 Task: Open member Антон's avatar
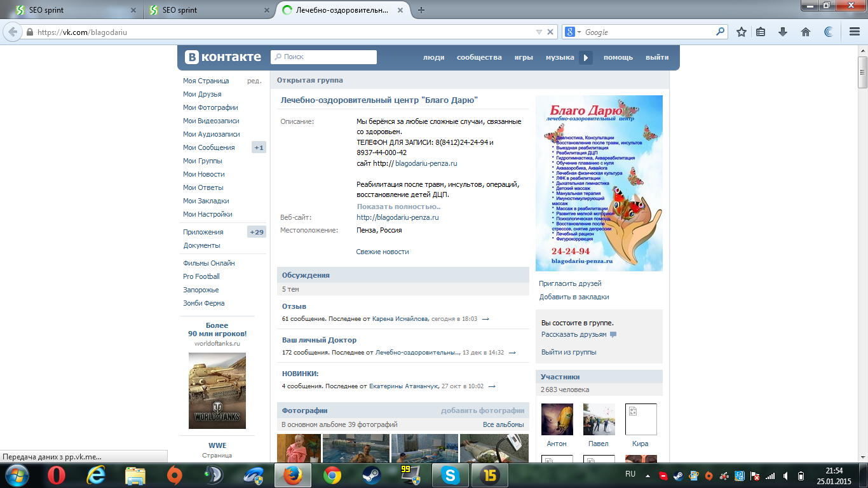pyautogui.click(x=557, y=419)
